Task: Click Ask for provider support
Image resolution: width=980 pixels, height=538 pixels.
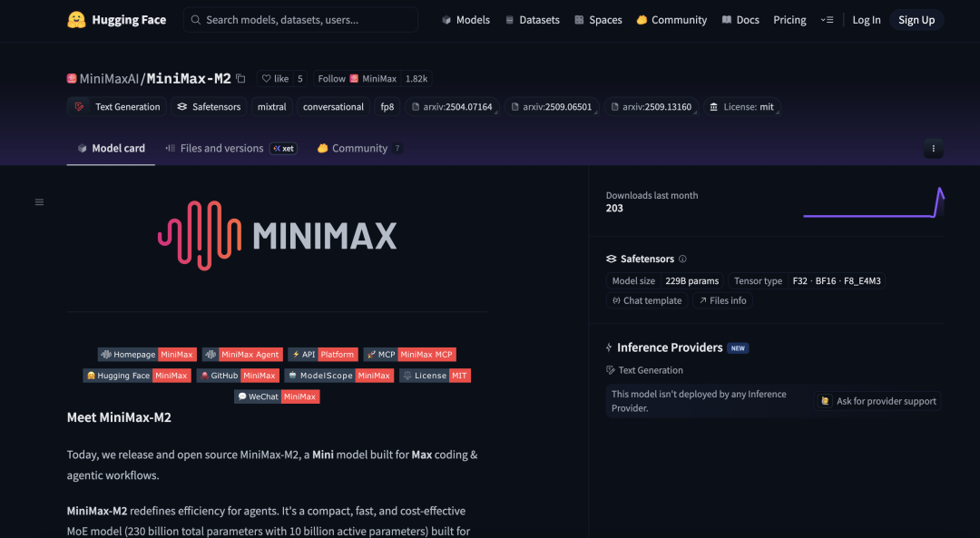Action: (x=877, y=401)
